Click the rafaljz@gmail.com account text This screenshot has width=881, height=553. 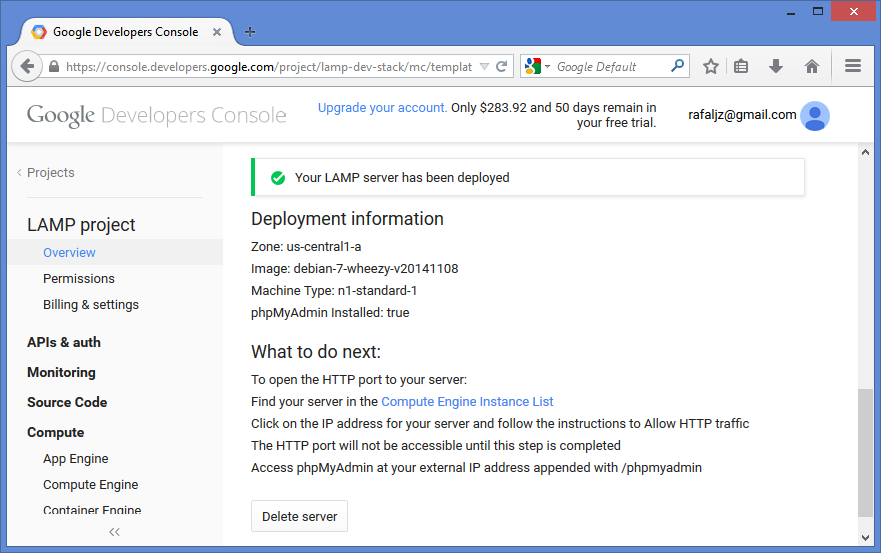coord(742,115)
